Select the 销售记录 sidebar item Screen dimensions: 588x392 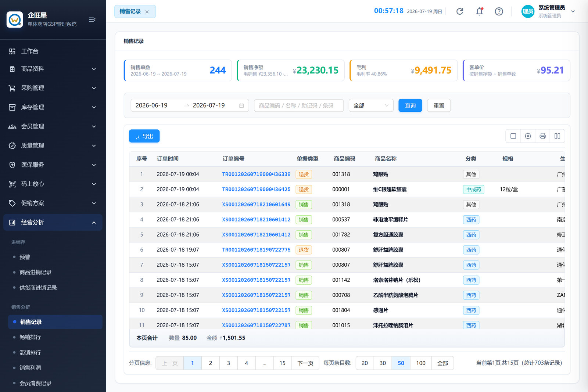[x=55, y=322]
